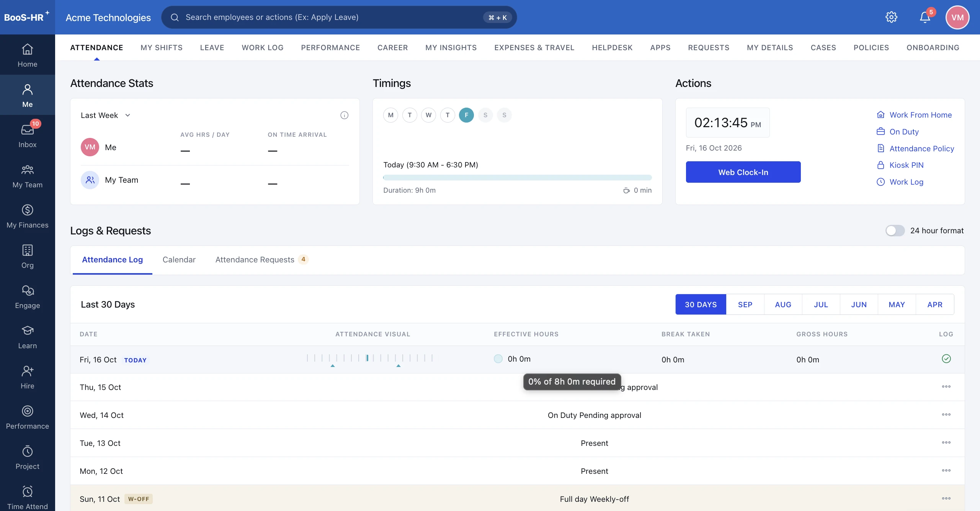Viewport: 980px width, 511px height.
Task: Filter the log by APR
Action: [x=935, y=305]
